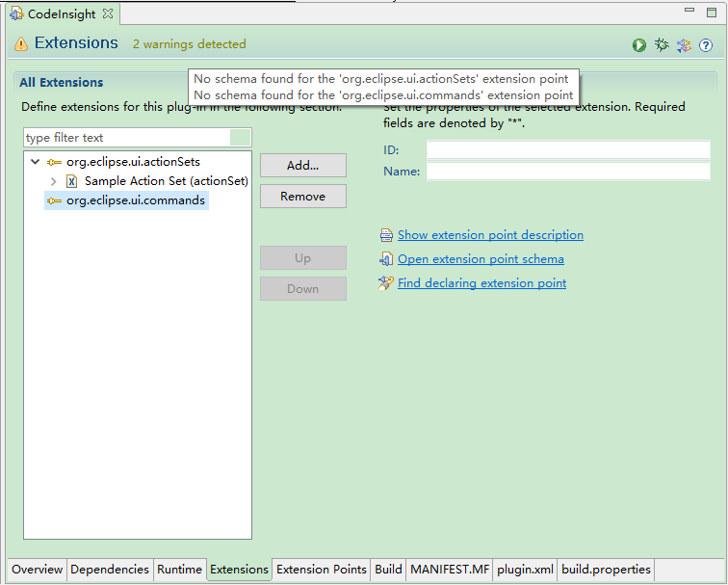The width and height of the screenshot is (728, 585).
Task: Switch to the Build tab
Action: [388, 570]
